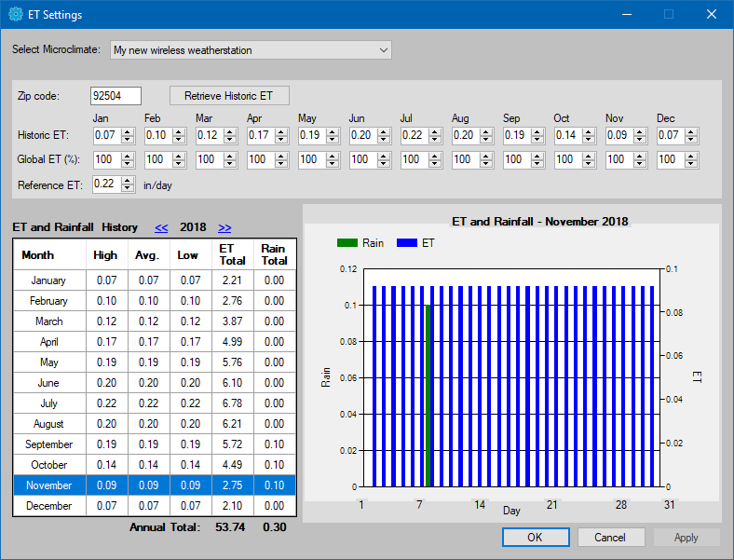
Task: Click the Zip code input field
Action: 116,96
